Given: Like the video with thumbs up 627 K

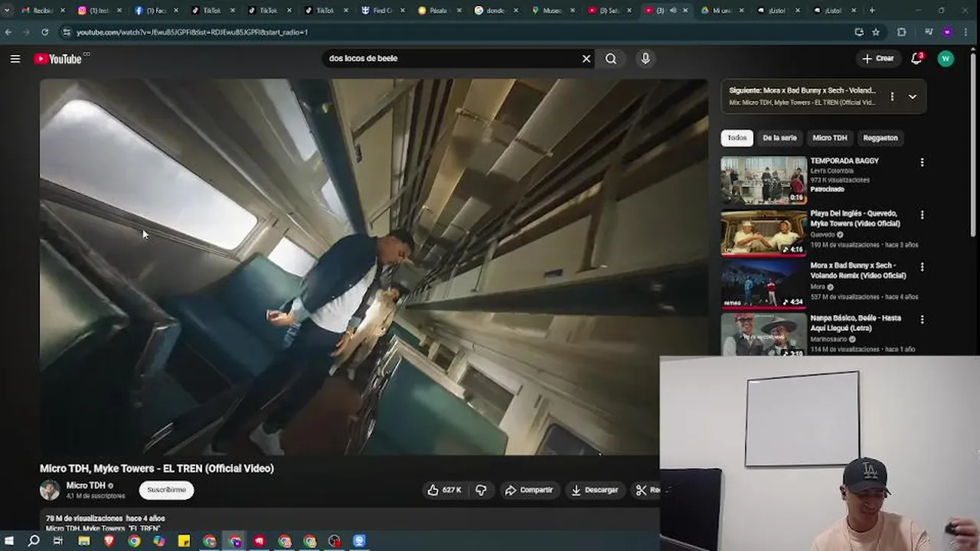Looking at the screenshot, I should tap(444, 490).
